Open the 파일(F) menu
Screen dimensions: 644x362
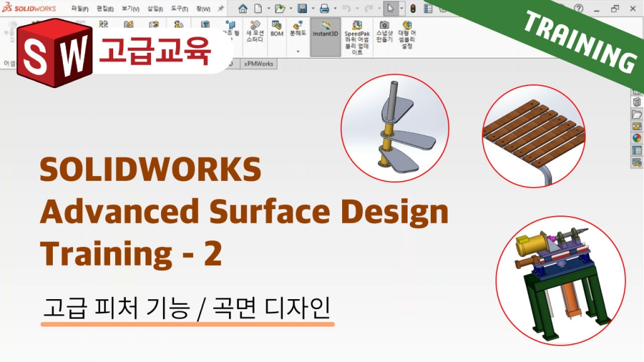(80, 9)
